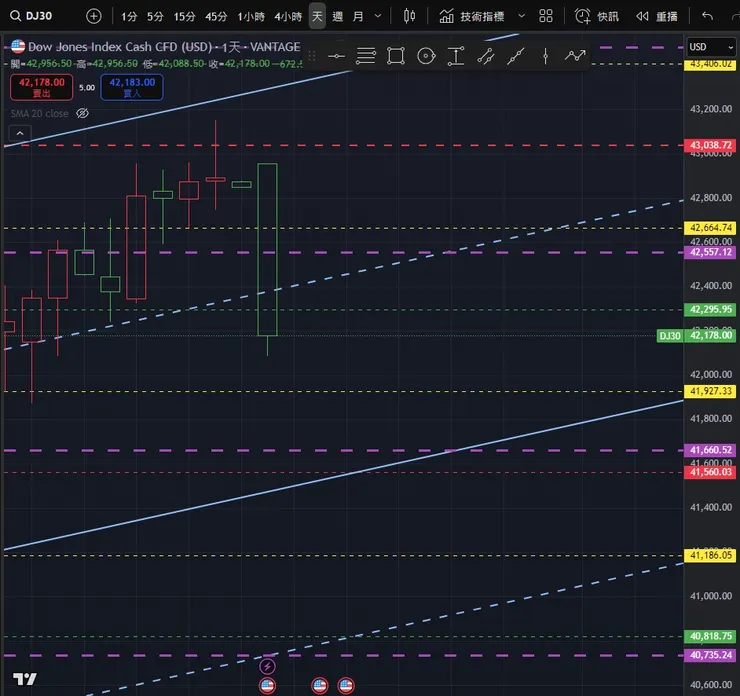Switch to the 45分 timeframe
This screenshot has width=740, height=696.
click(x=216, y=17)
